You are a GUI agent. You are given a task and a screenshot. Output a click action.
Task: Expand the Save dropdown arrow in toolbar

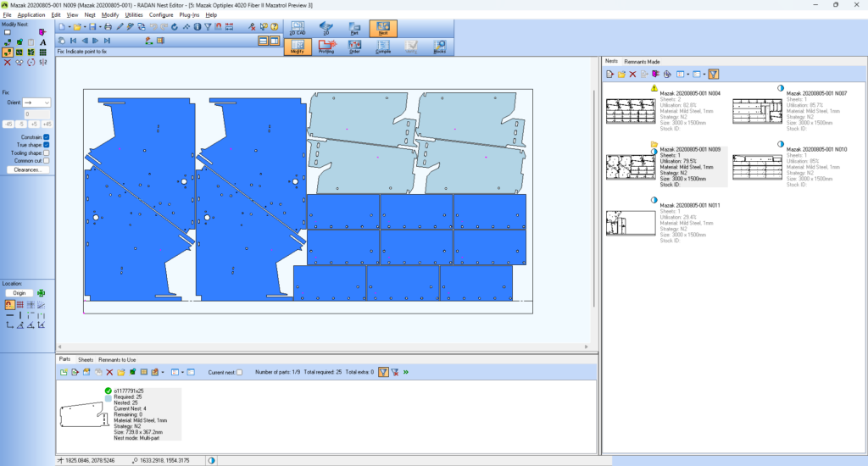point(100,26)
